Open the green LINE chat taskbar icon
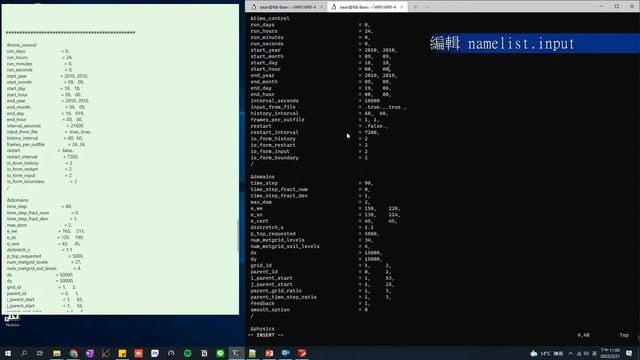The image size is (640, 360). 220,353
